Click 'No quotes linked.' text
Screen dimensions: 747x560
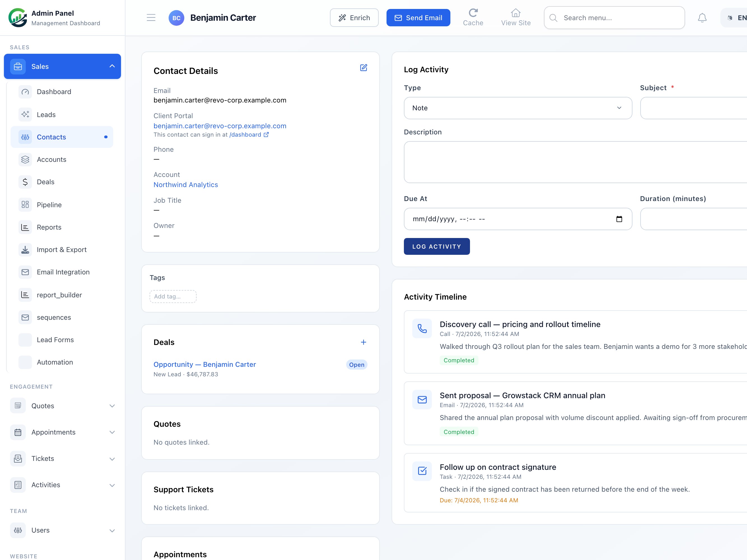point(181,442)
